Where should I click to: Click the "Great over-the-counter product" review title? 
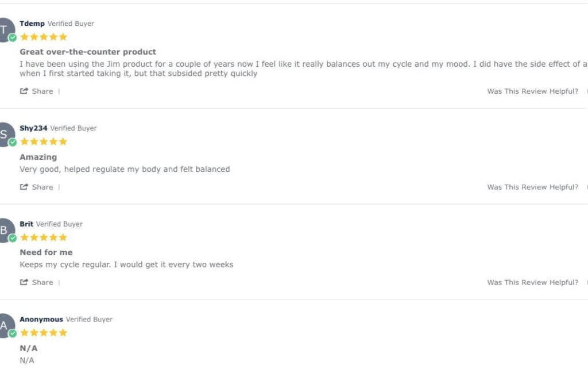[x=88, y=52]
